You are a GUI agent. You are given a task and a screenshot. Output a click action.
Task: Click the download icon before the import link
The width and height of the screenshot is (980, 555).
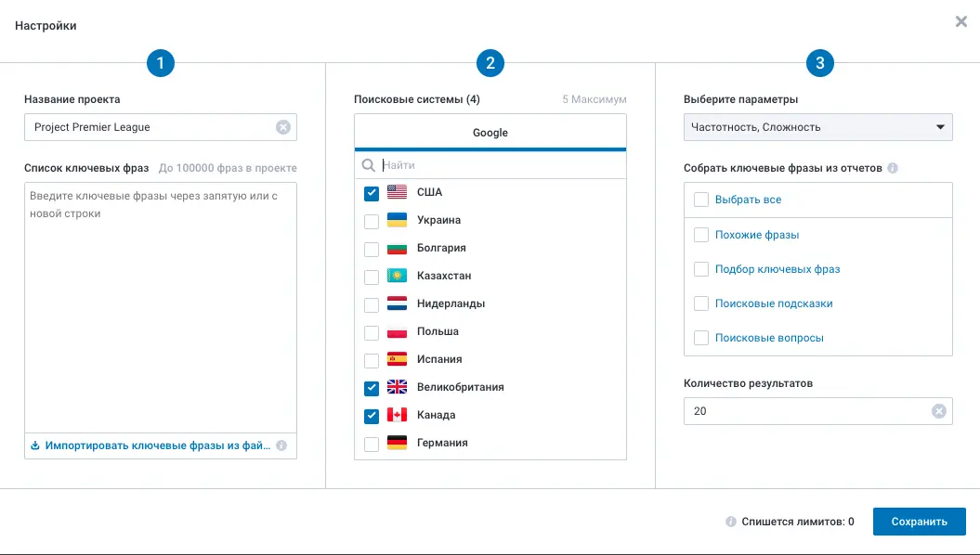(x=35, y=445)
